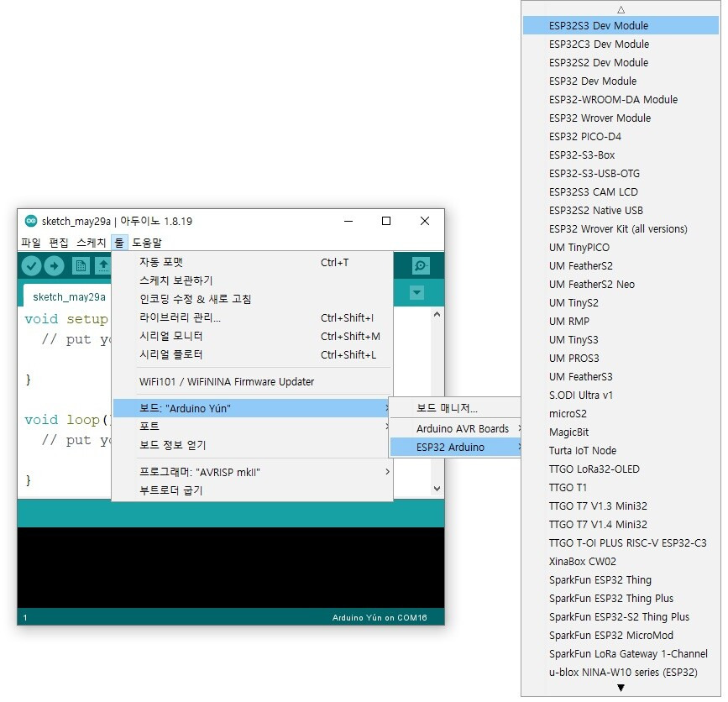This screenshot has width=728, height=702.
Task: Choose 자동 포맷 menu entry
Action: (251, 262)
